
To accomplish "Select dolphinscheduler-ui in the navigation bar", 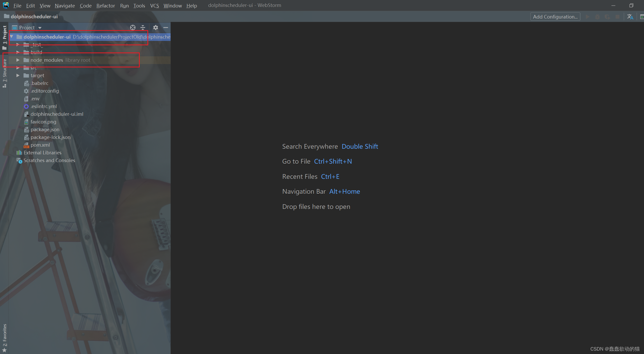I will tap(34, 16).
